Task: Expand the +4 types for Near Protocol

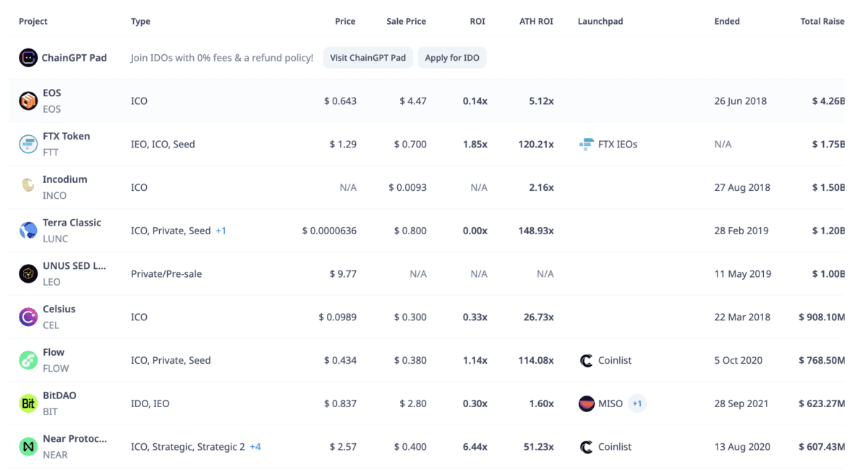Action: [255, 447]
